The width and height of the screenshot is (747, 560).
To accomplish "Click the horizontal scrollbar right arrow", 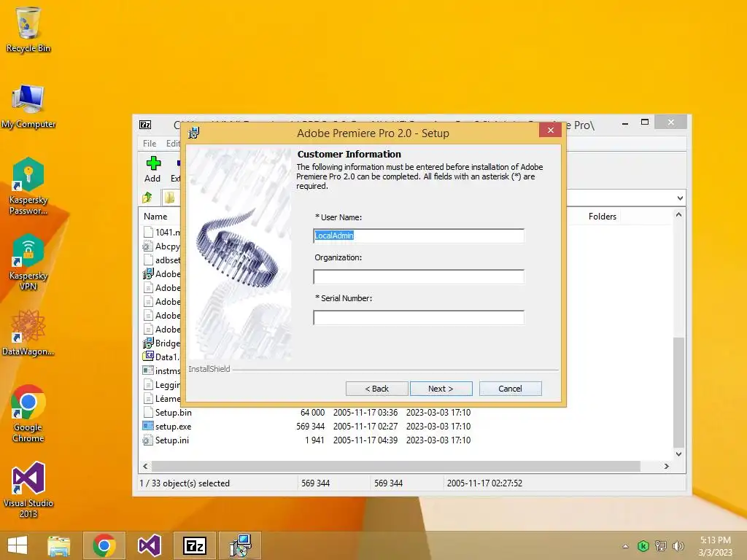I will point(667,466).
